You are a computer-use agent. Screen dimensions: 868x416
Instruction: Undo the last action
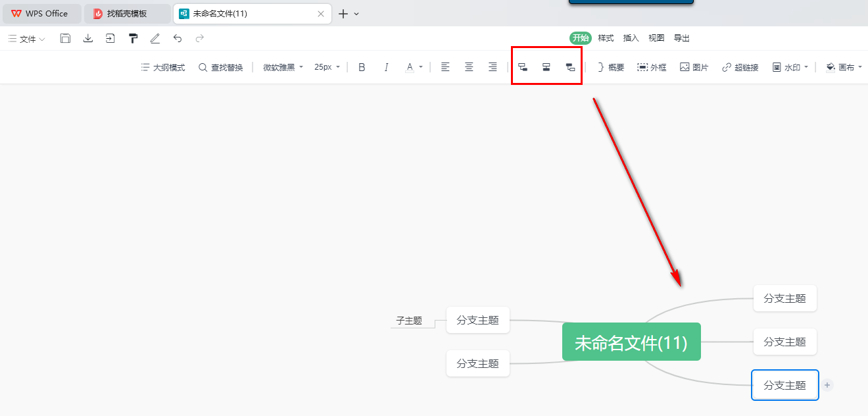(178, 38)
